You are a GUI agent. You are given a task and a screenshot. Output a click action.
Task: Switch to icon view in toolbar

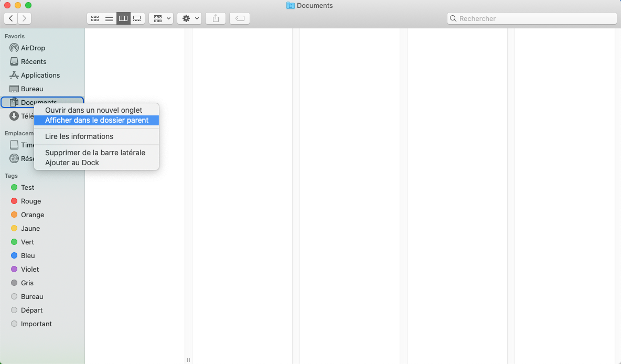coord(94,18)
